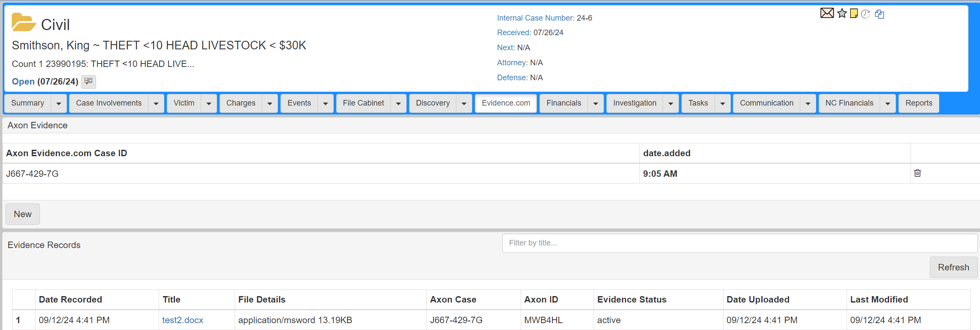Expand the File Cabinet dropdown arrow
The width and height of the screenshot is (980, 330).
click(398, 103)
